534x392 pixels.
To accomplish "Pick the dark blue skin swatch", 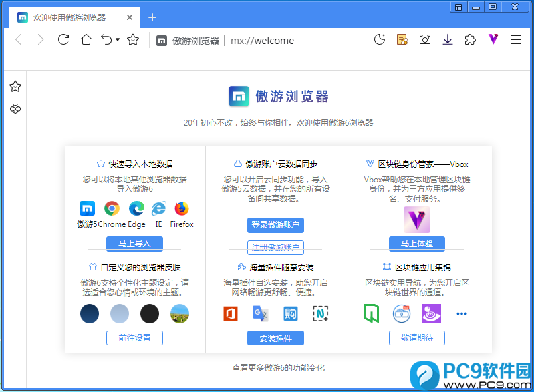I will pos(90,313).
